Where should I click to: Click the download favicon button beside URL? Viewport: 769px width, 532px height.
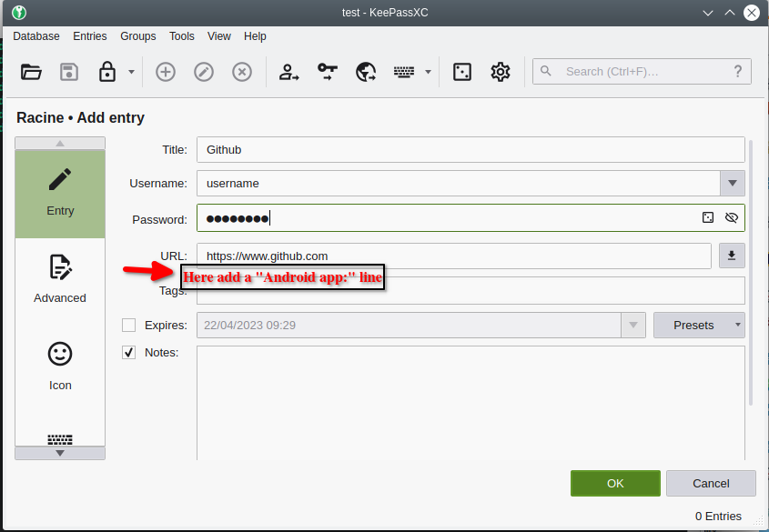pos(732,256)
